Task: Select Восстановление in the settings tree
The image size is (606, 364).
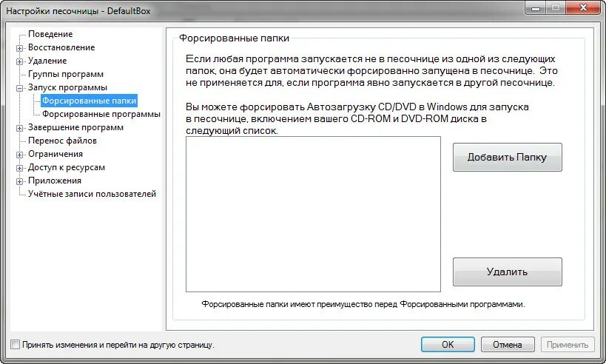Action: pos(61,47)
